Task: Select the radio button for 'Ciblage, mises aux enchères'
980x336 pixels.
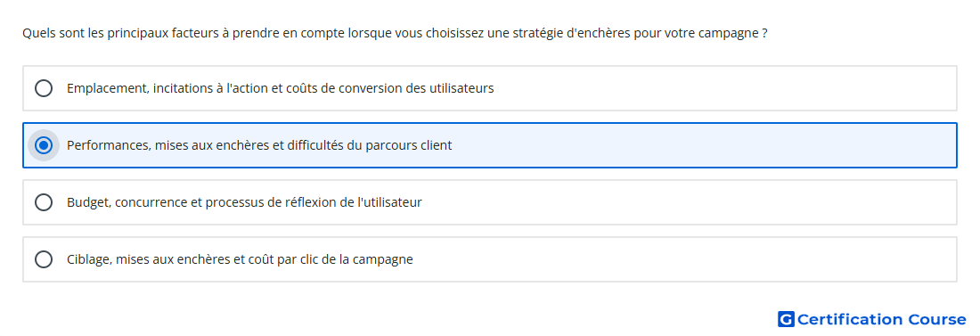Action: click(44, 259)
